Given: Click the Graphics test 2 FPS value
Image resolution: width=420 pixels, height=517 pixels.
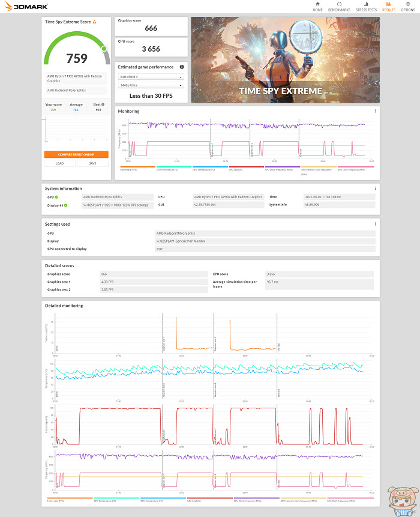Looking at the screenshot, I should (154, 289).
